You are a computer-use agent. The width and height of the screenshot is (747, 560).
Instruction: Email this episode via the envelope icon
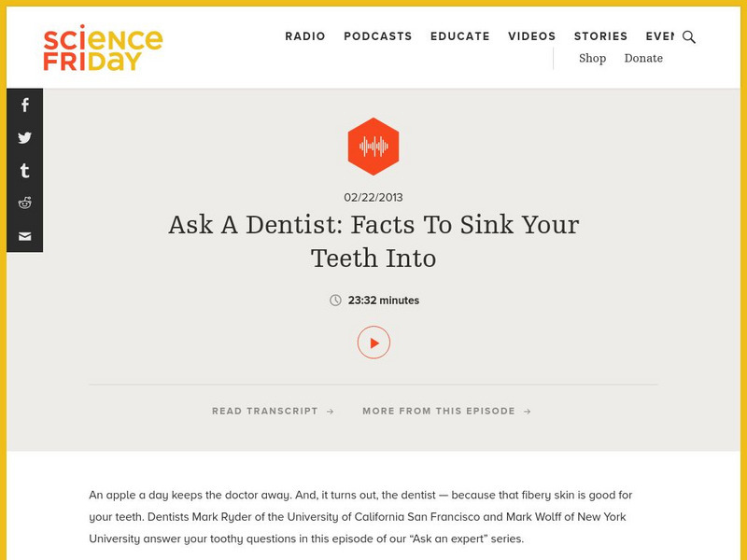23,236
